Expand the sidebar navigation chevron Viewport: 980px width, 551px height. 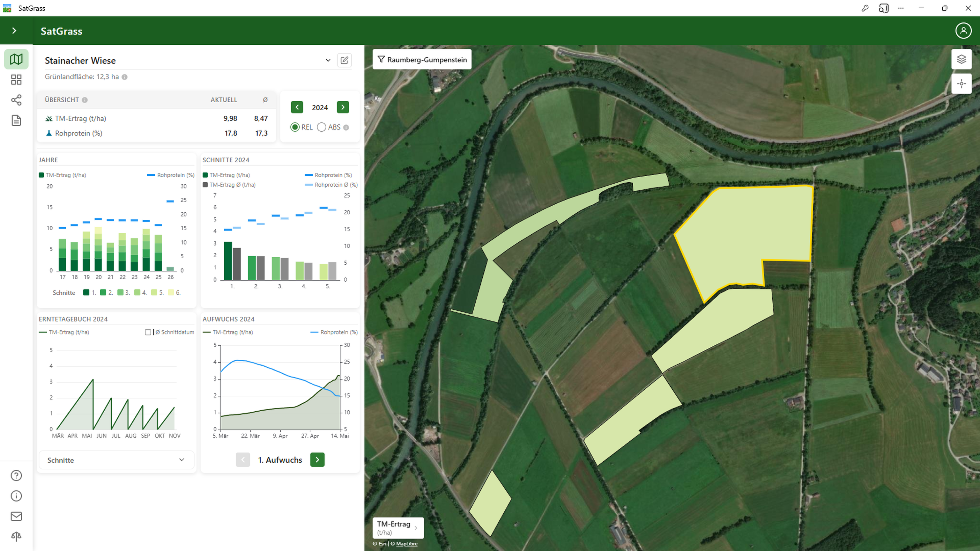(x=14, y=31)
